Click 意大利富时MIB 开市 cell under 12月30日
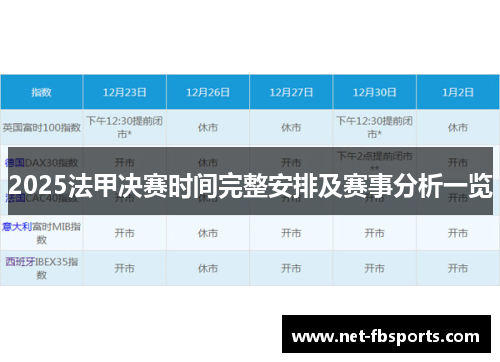This screenshot has height=362, width=500. click(374, 233)
